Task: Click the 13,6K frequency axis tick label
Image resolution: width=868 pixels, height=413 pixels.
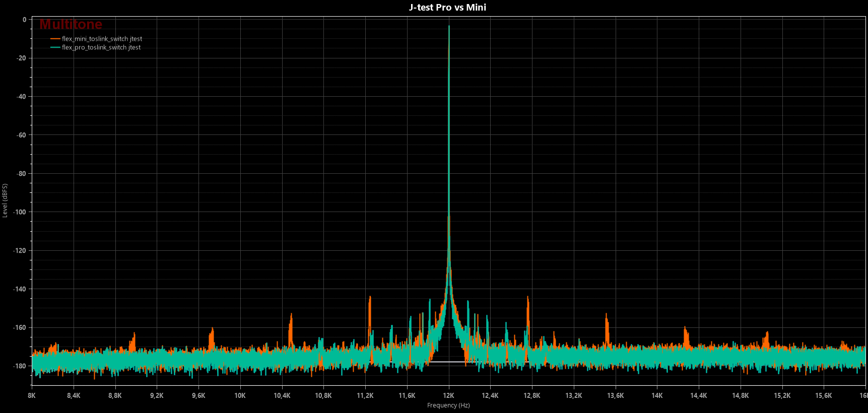Action: pyautogui.click(x=615, y=395)
